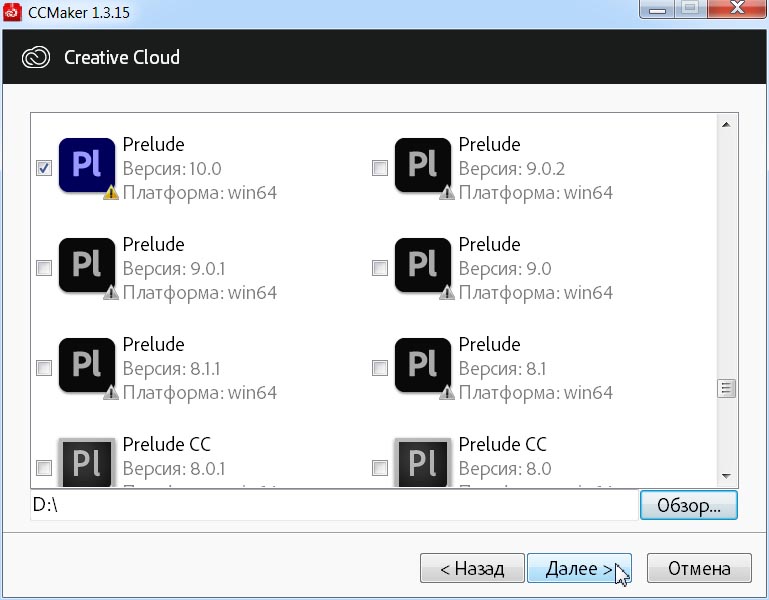Image resolution: width=769 pixels, height=600 pixels.
Task: Click the text Версия: 9.0.1
Action: (x=174, y=269)
